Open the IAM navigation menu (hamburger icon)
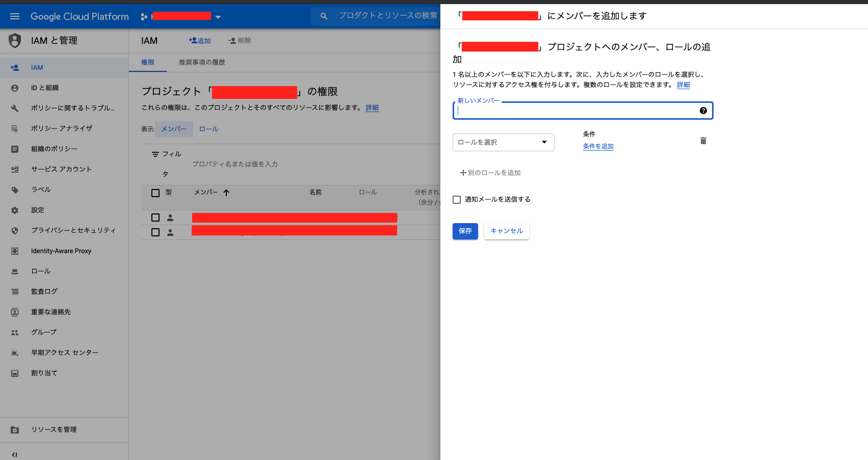This screenshot has width=868, height=460. pos(14,16)
